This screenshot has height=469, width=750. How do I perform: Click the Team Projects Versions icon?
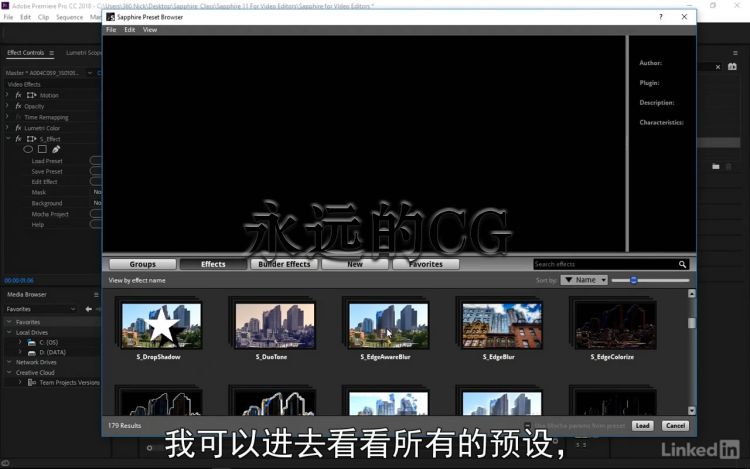point(32,382)
